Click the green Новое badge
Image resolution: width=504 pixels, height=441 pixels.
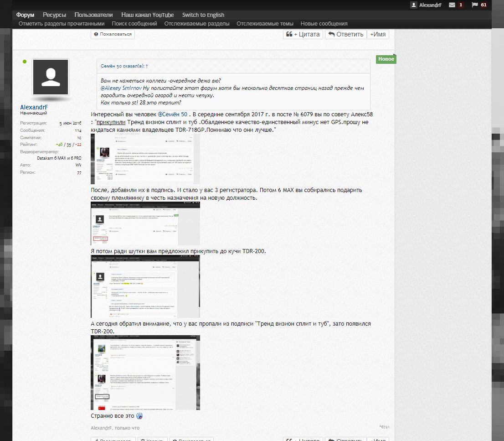coord(386,59)
